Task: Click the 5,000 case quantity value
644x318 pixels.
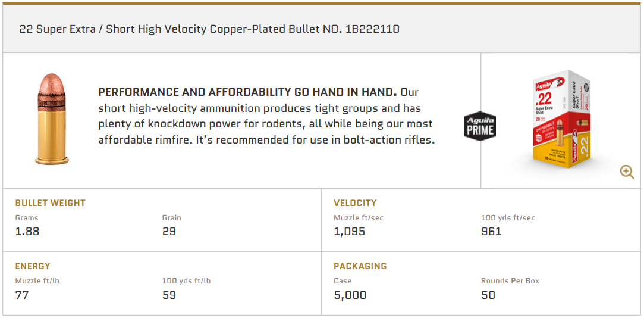Action: [350, 295]
